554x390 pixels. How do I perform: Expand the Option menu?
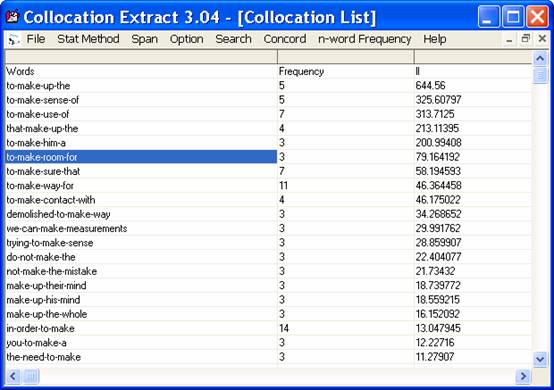(187, 39)
